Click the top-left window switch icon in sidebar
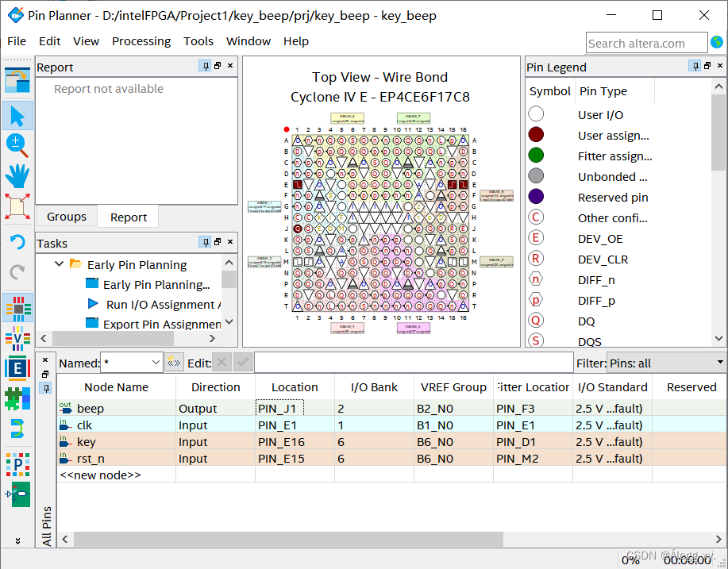Screen dimensions: 728x569 coord(17,80)
